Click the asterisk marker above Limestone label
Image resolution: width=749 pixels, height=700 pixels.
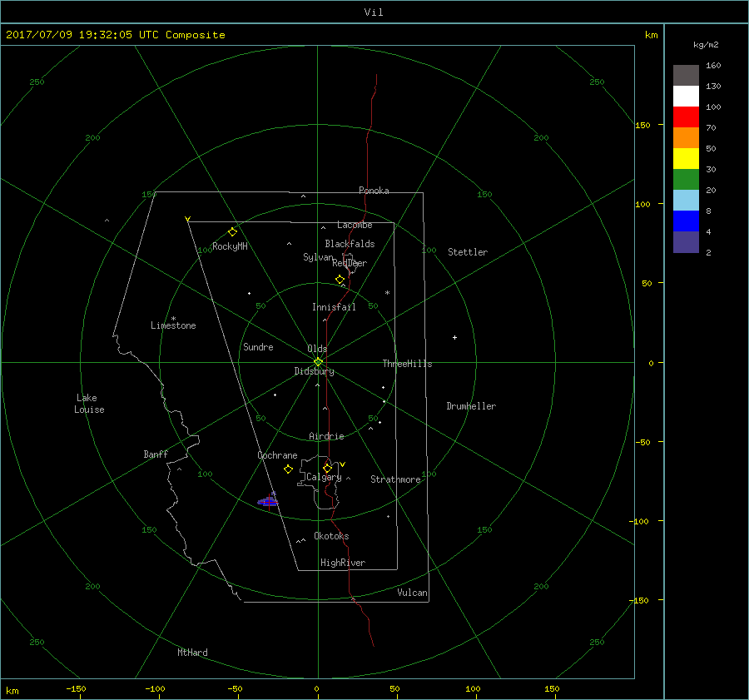[174, 318]
